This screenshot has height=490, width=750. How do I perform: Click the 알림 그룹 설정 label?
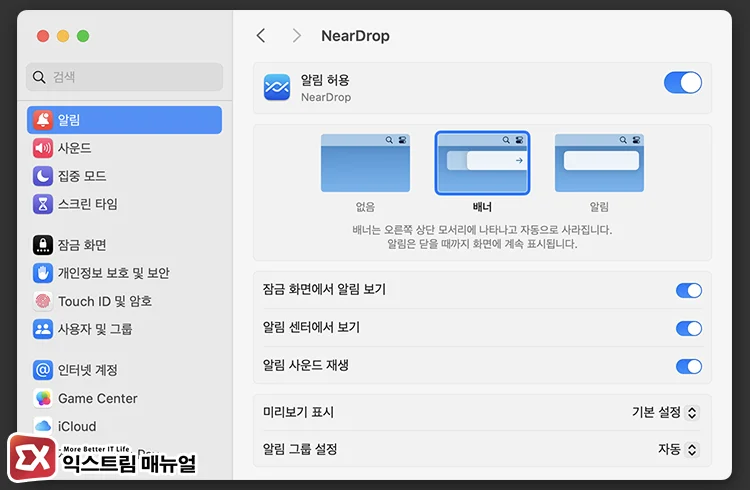[x=300, y=449]
